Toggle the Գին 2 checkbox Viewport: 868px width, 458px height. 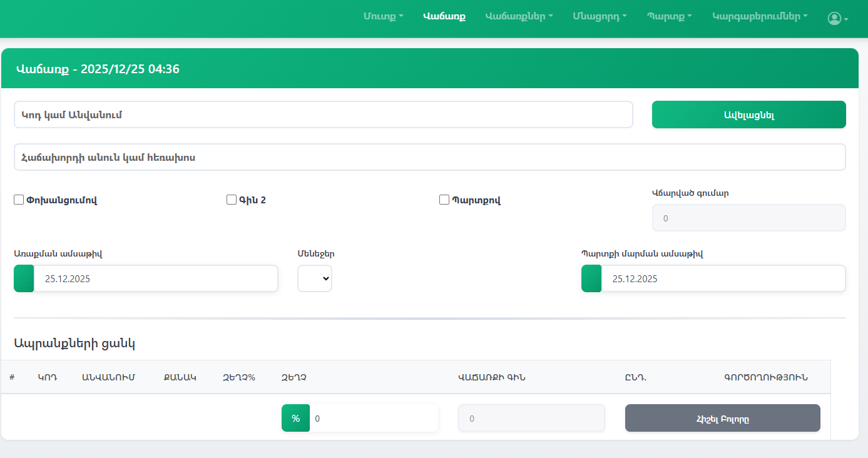(x=232, y=200)
